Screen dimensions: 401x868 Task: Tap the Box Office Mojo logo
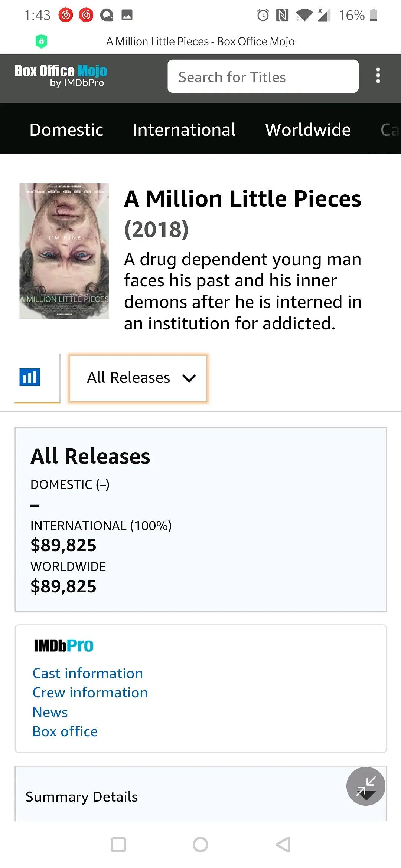coord(61,76)
